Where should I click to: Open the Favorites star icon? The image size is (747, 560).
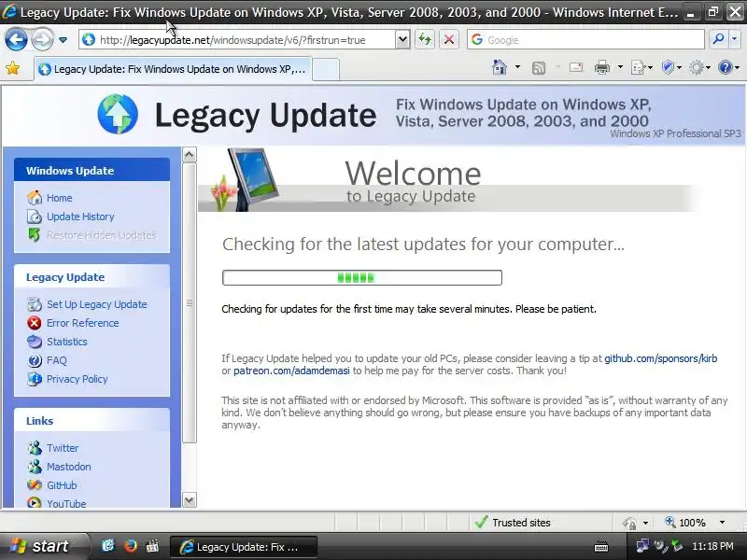pos(13,68)
